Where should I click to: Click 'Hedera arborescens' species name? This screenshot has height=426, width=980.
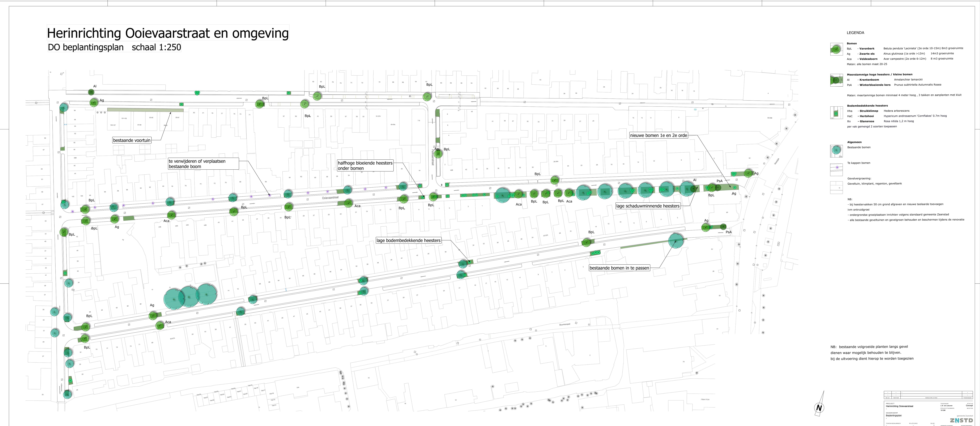[x=897, y=111]
